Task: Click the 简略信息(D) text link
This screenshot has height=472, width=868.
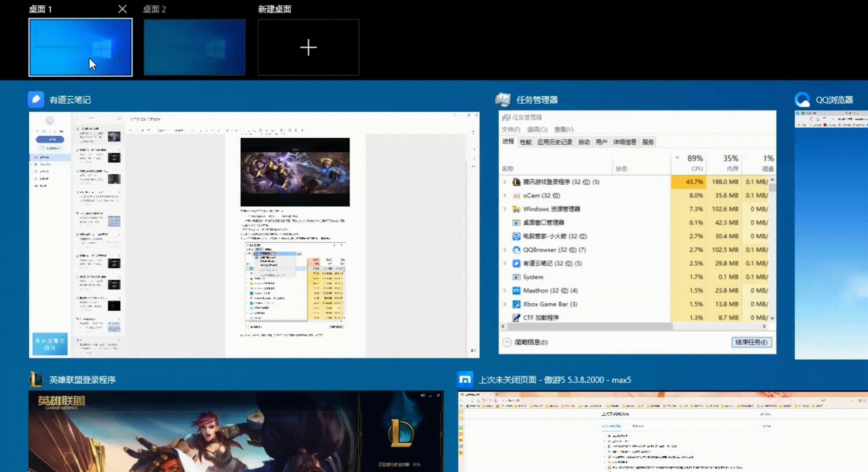Action: [x=531, y=342]
